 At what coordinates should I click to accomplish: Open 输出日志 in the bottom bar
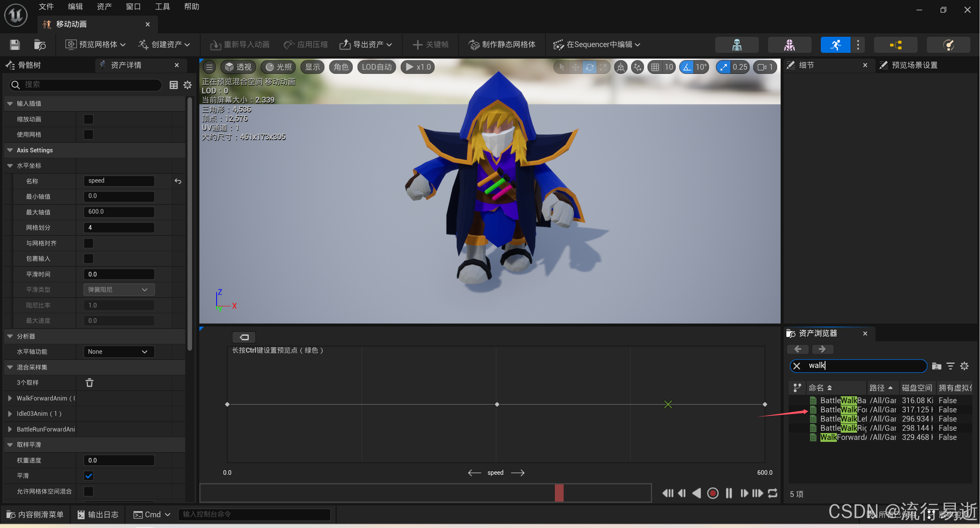98,515
